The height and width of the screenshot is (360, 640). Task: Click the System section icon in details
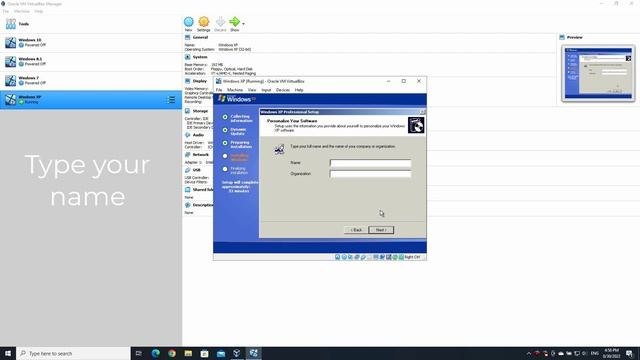[x=188, y=57]
